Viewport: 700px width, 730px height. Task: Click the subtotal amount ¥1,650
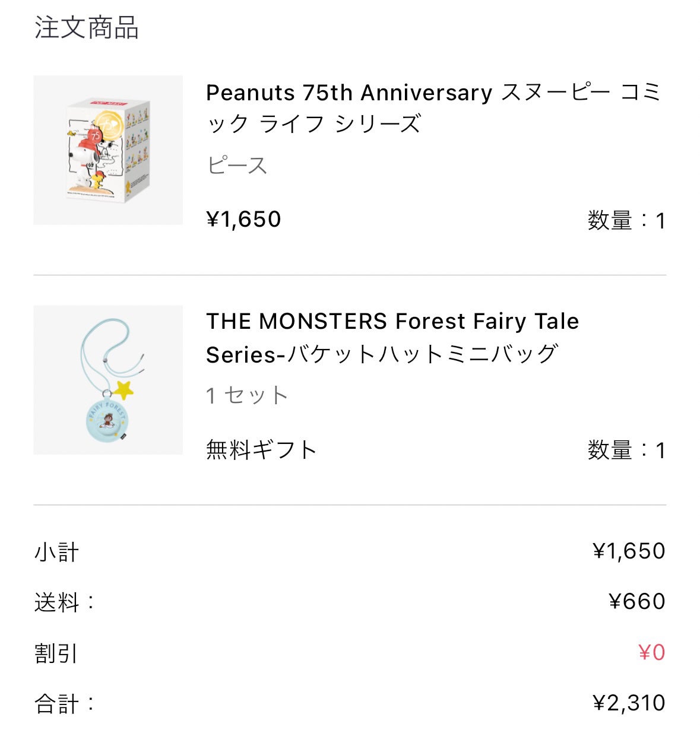coord(629,551)
